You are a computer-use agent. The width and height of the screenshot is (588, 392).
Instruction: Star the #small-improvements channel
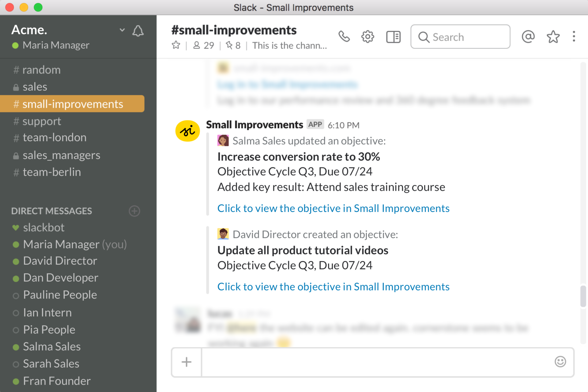coord(176,45)
